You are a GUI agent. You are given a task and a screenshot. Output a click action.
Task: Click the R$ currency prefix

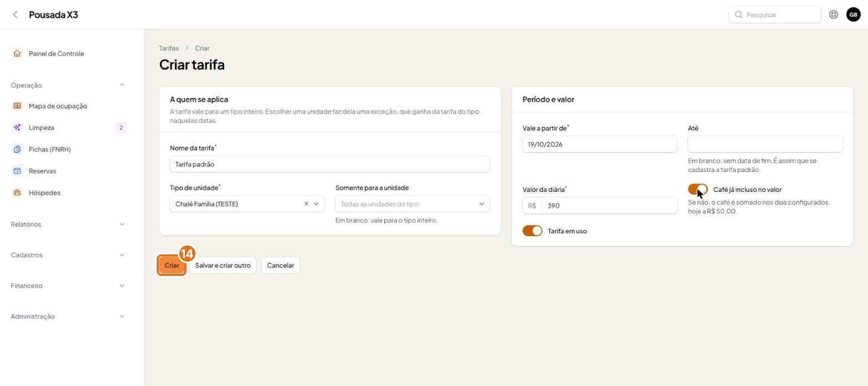532,206
